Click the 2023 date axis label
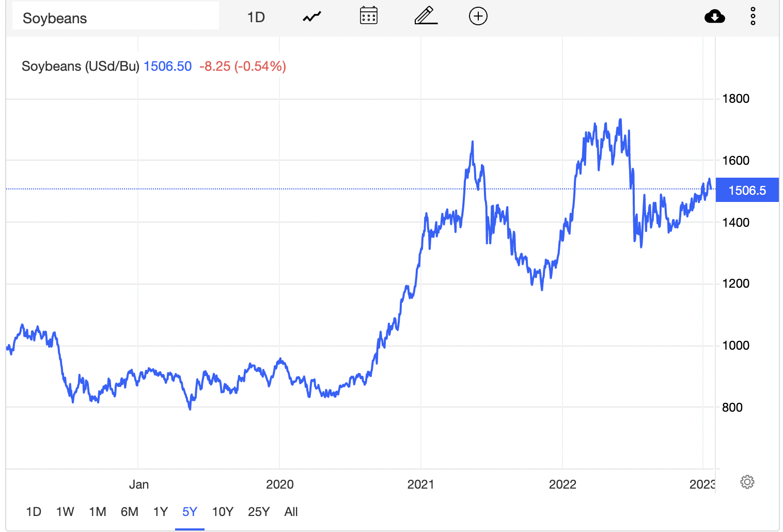The height and width of the screenshot is (532, 783). coord(702,484)
